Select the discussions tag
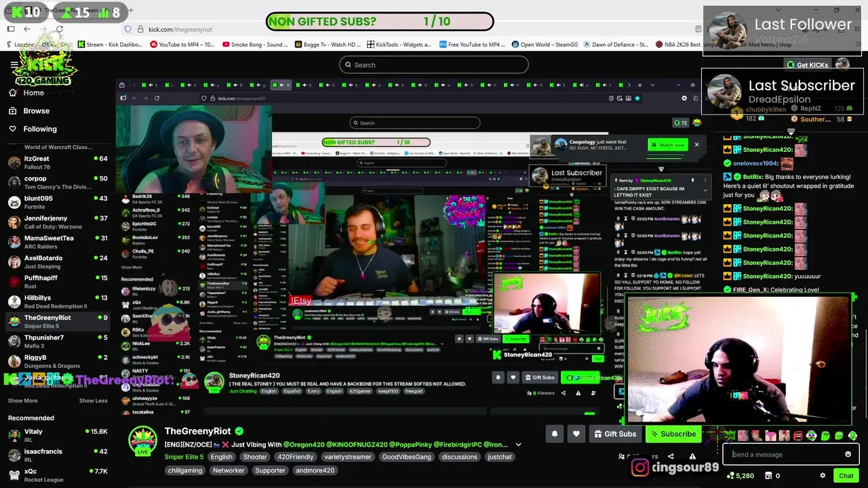 (x=460, y=457)
